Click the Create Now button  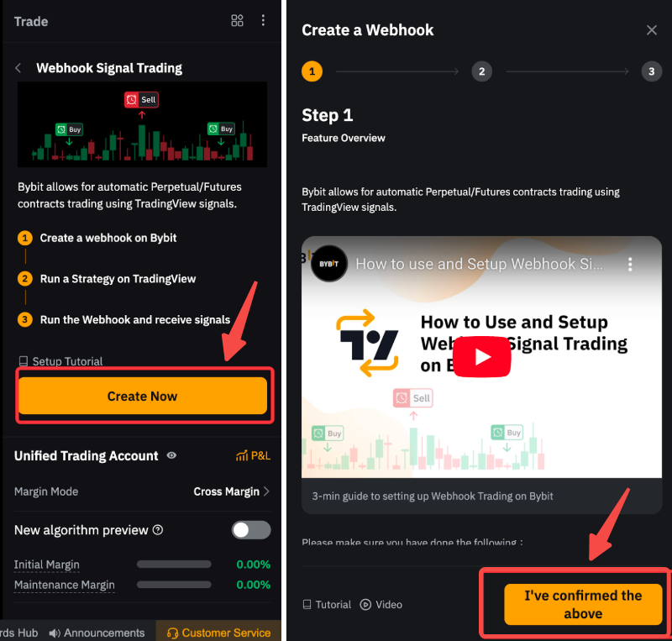pos(143,397)
